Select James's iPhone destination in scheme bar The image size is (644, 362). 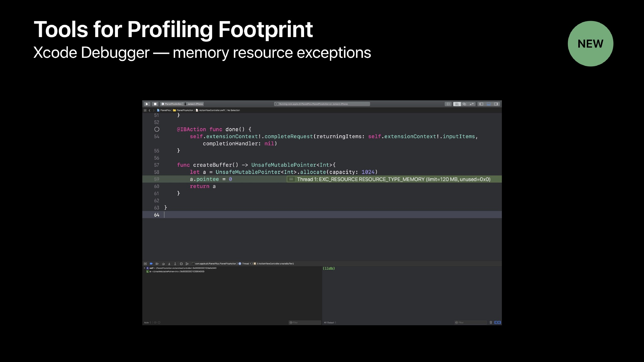coord(195,104)
